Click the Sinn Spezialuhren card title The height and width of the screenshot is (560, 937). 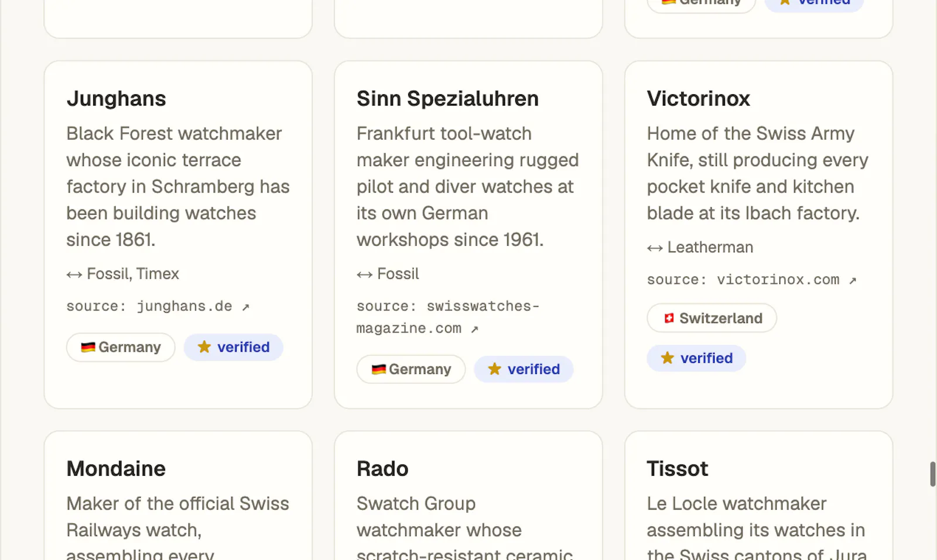pos(447,98)
